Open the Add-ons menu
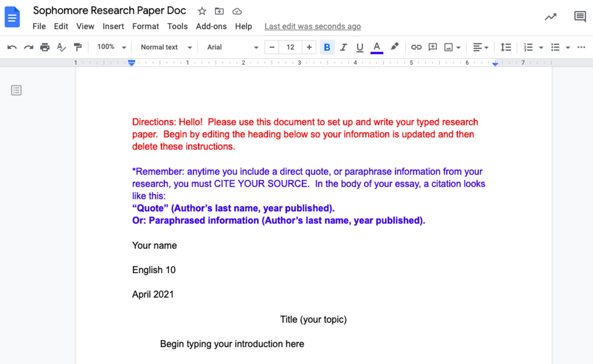The height and width of the screenshot is (364, 593). (x=211, y=26)
